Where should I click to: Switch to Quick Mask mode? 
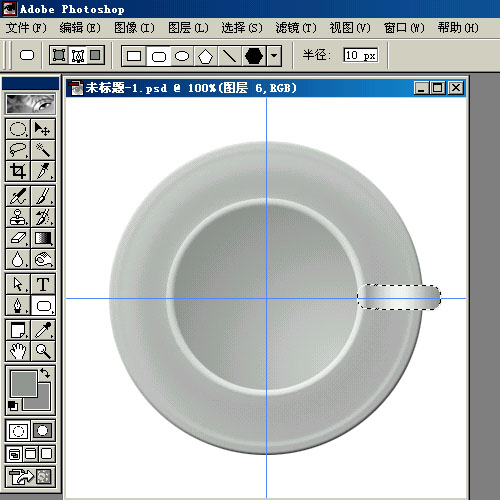point(43,431)
